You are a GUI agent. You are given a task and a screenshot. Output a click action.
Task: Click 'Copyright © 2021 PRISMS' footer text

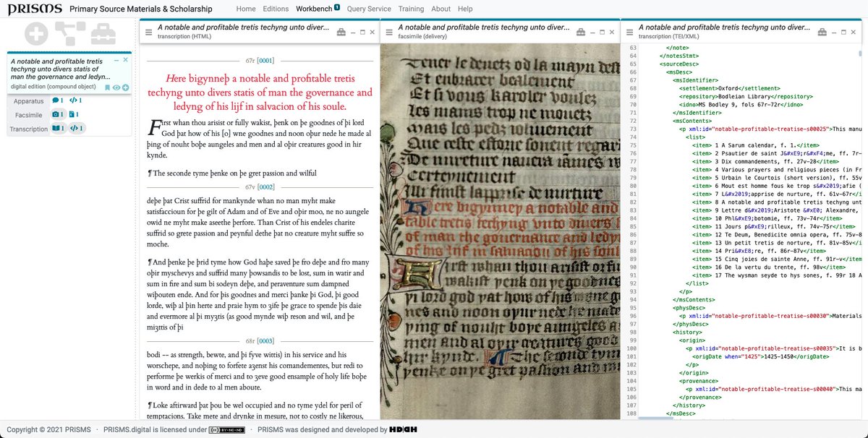click(49, 430)
